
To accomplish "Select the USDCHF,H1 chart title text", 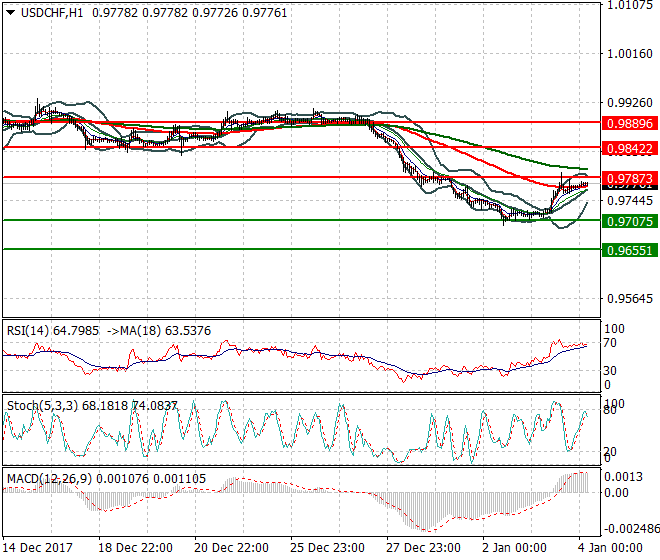I will [52, 13].
